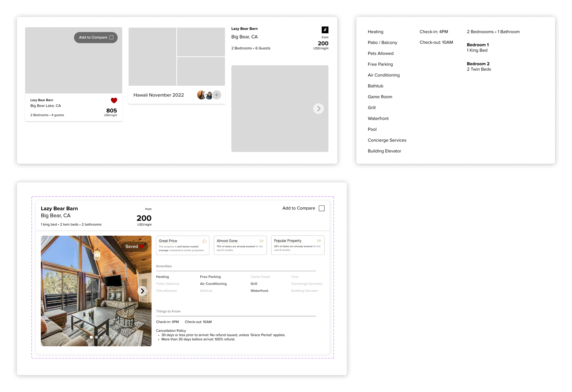
Task: Tick the Add to Compare checkbox in detail card
Action: [x=321, y=208]
